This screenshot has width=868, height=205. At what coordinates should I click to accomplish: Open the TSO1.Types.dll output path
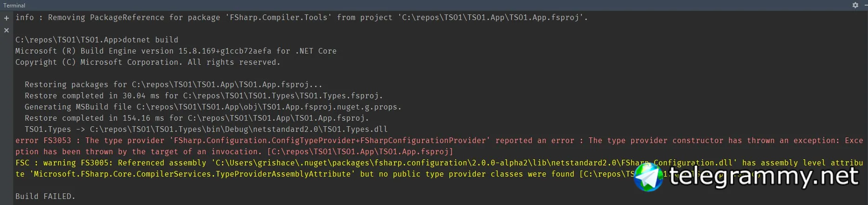click(239, 130)
